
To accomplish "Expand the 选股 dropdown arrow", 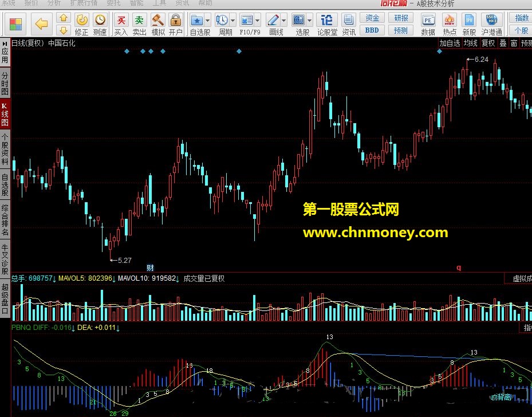I will (x=309, y=21).
